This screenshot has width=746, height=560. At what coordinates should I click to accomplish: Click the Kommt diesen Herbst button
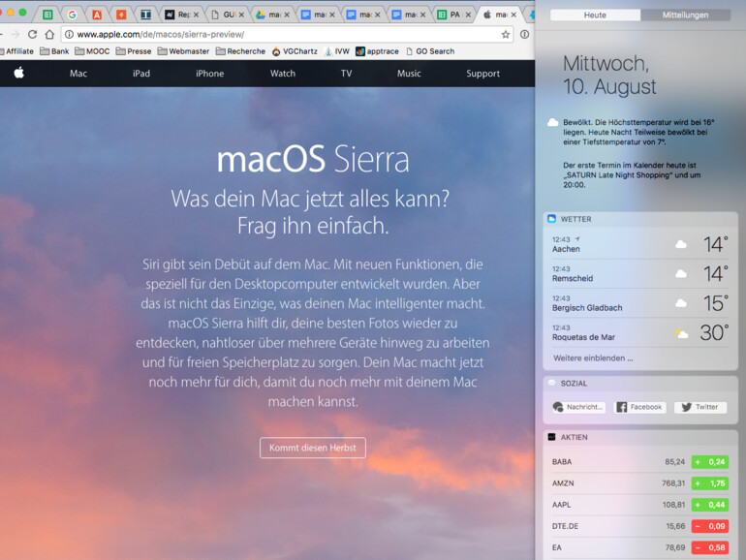tap(313, 448)
